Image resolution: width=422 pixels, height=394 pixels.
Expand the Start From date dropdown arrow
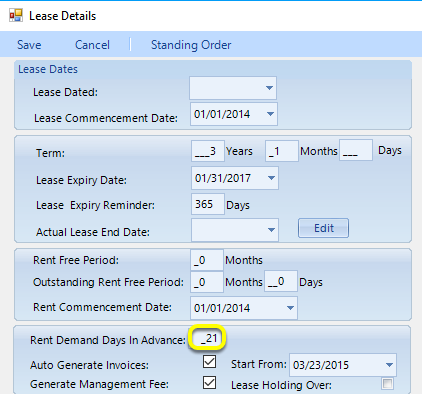389,365
